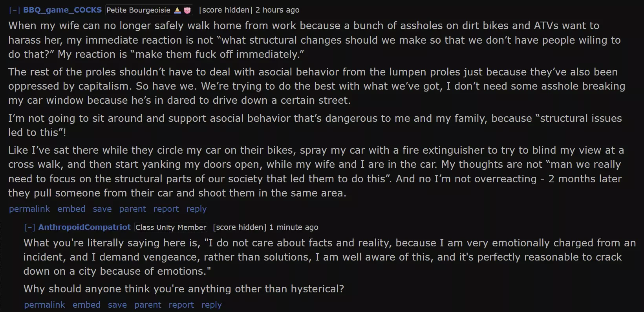Report the BBQ_game_COCKS comment
644x312 pixels.
(x=166, y=209)
